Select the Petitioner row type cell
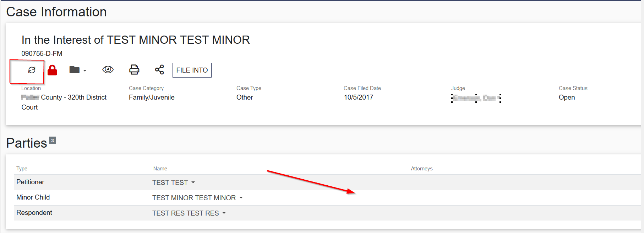This screenshot has width=644, height=233. [30, 182]
